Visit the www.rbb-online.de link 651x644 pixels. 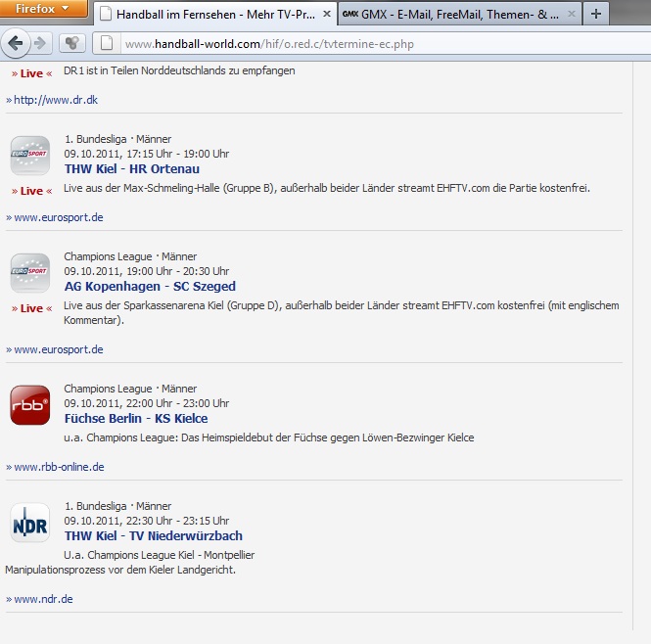(59, 467)
